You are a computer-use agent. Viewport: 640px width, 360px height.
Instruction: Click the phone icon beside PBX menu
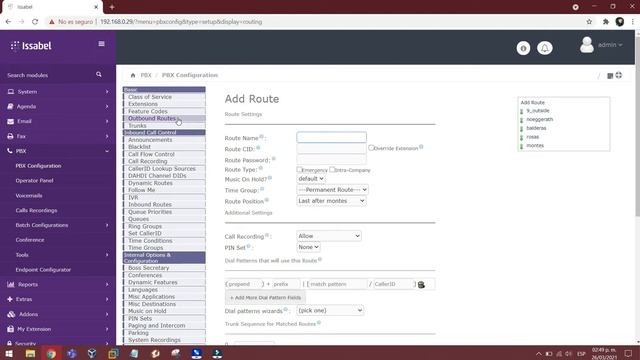pos(10,151)
